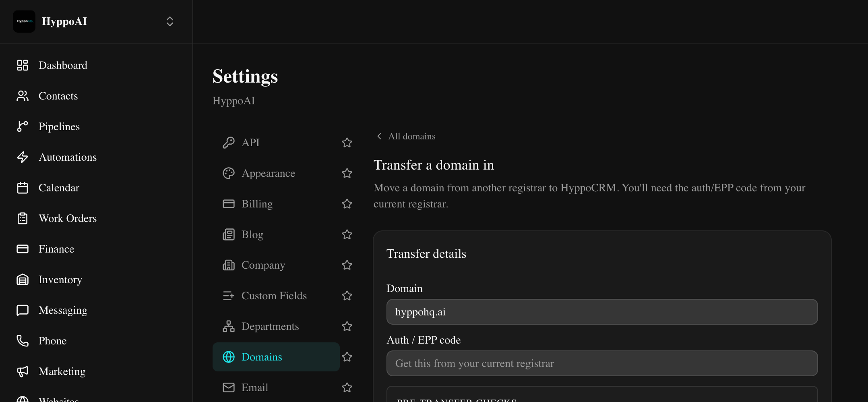
Task: Toggle favorite star for Billing
Action: [x=347, y=204]
